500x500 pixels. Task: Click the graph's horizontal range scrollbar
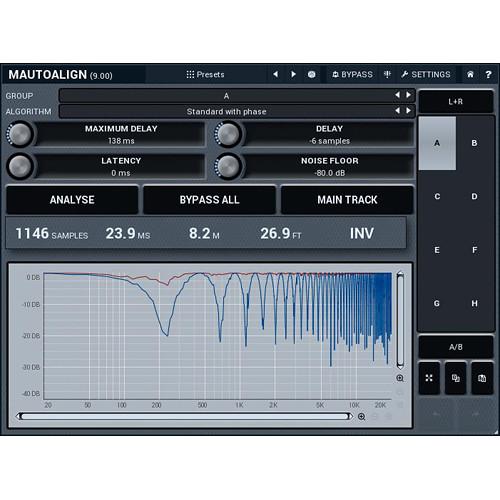[x=184, y=416]
